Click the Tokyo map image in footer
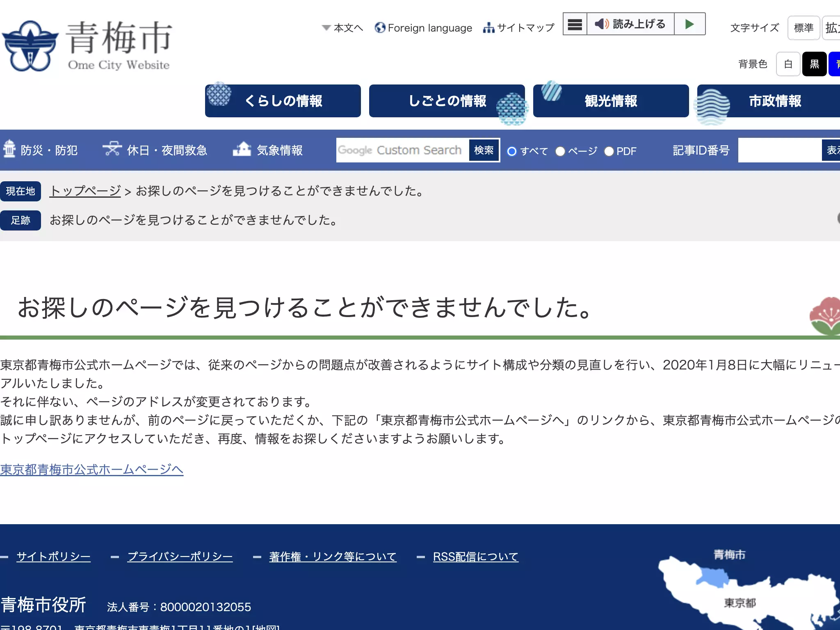The height and width of the screenshot is (630, 840). pos(749,589)
